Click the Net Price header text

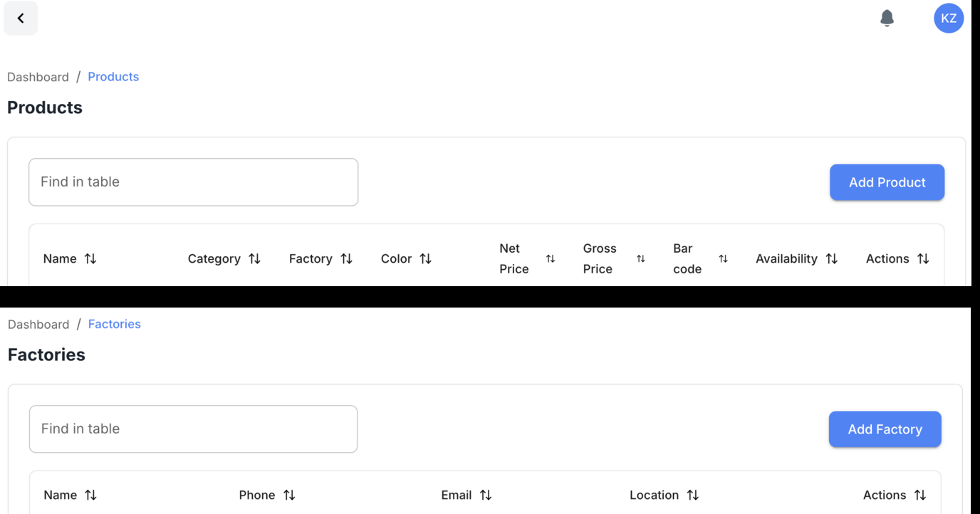[x=514, y=258]
